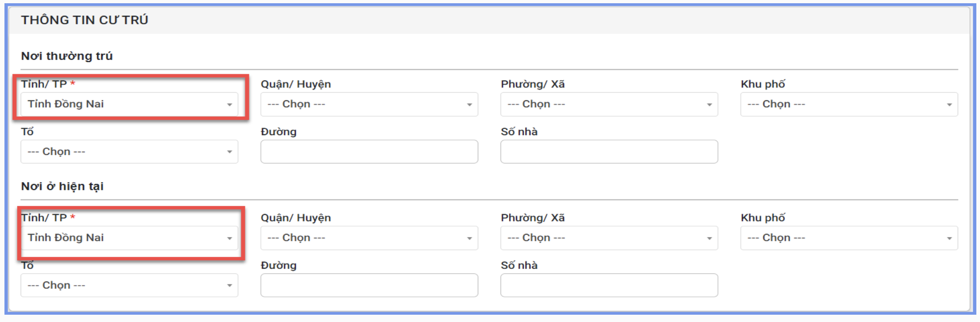Open Tỉnh/TP dropdown under Nơi ở hiện tại
The width and height of the screenshot is (980, 322).
(129, 238)
